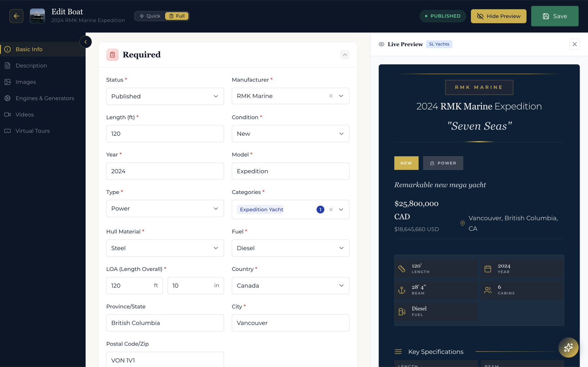Viewport: 588px width, 367px height.
Task: Click the Key Specifications waves icon
Action: click(x=398, y=352)
